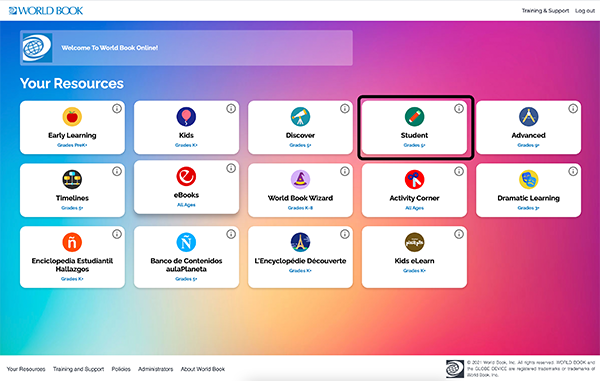This screenshot has width=600, height=381.
Task: Open the L'Encyclopédie Découverte tile
Action: [300, 257]
